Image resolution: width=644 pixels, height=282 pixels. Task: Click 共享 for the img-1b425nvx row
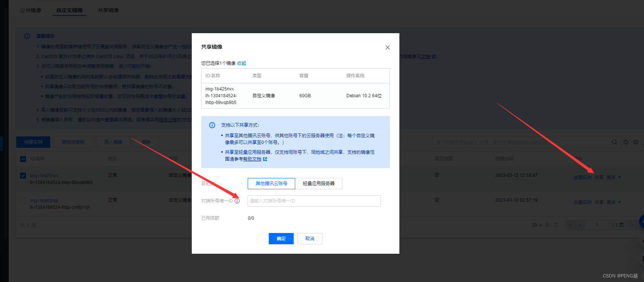pyautogui.click(x=599, y=178)
